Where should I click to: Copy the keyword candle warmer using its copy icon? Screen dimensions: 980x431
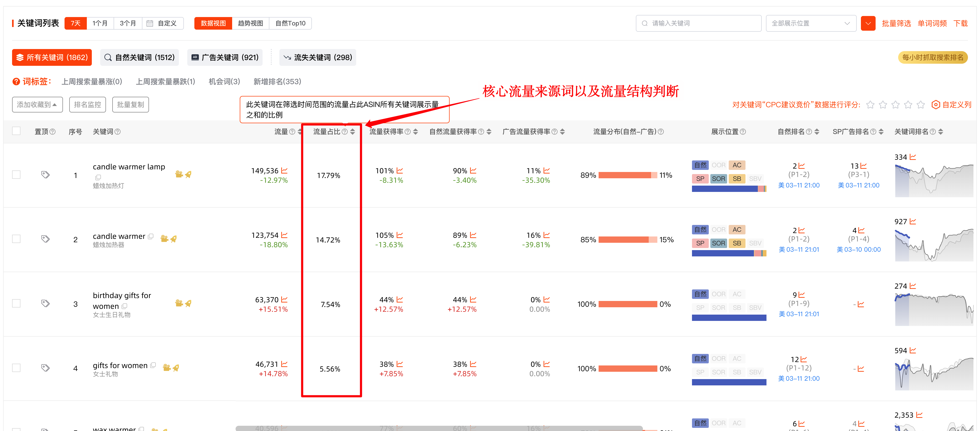tap(151, 236)
